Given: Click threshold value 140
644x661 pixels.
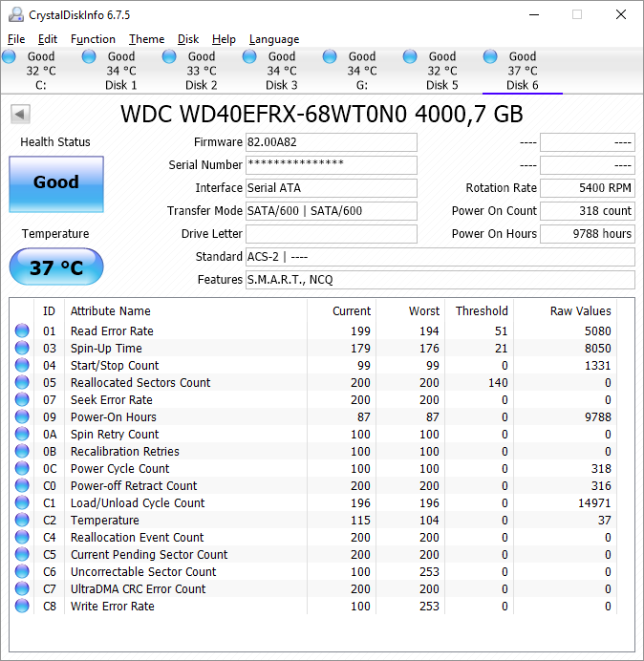Looking at the screenshot, I should pos(498,382).
